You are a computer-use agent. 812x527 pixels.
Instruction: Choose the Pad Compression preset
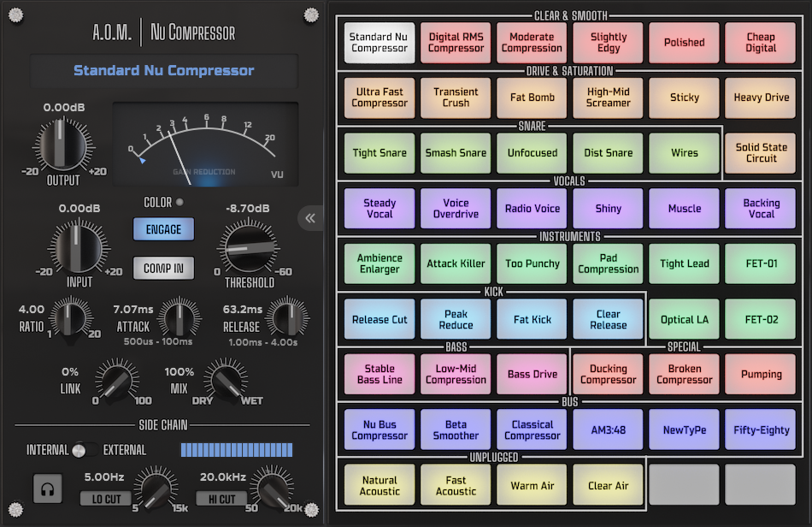(x=609, y=263)
